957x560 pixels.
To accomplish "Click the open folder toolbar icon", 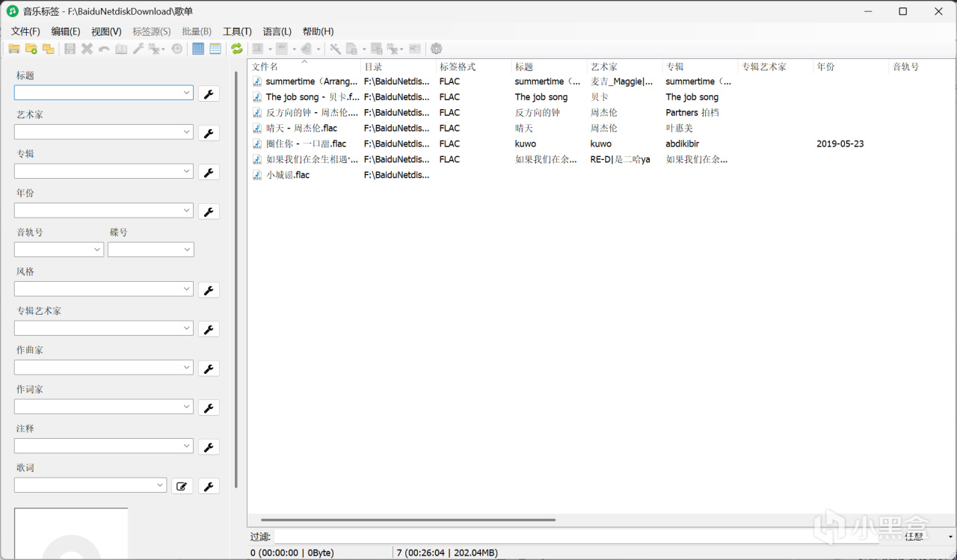I will [14, 49].
